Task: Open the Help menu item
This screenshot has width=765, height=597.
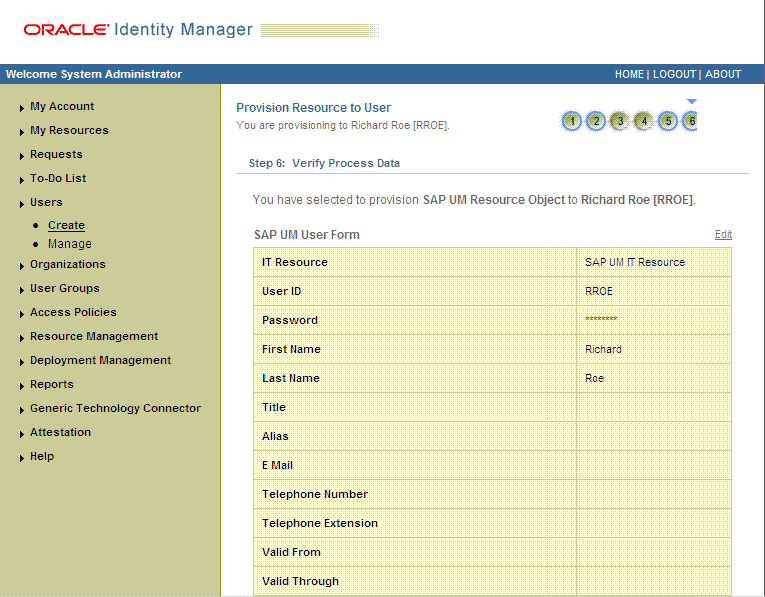Action: point(42,456)
